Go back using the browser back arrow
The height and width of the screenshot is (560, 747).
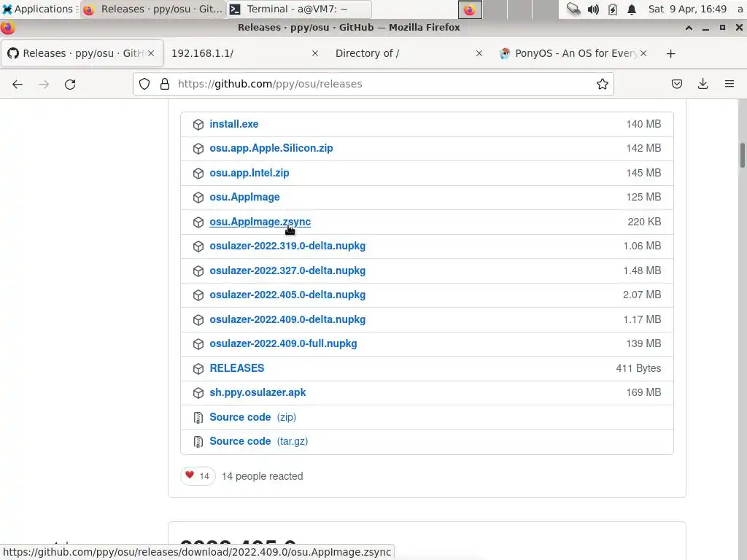[18, 85]
